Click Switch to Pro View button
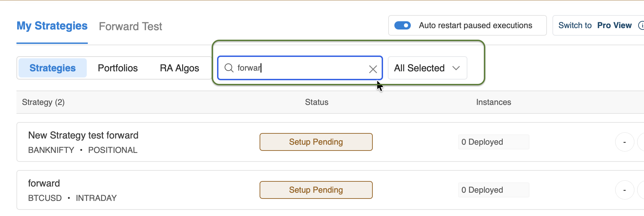This screenshot has width=644, height=216. (595, 25)
